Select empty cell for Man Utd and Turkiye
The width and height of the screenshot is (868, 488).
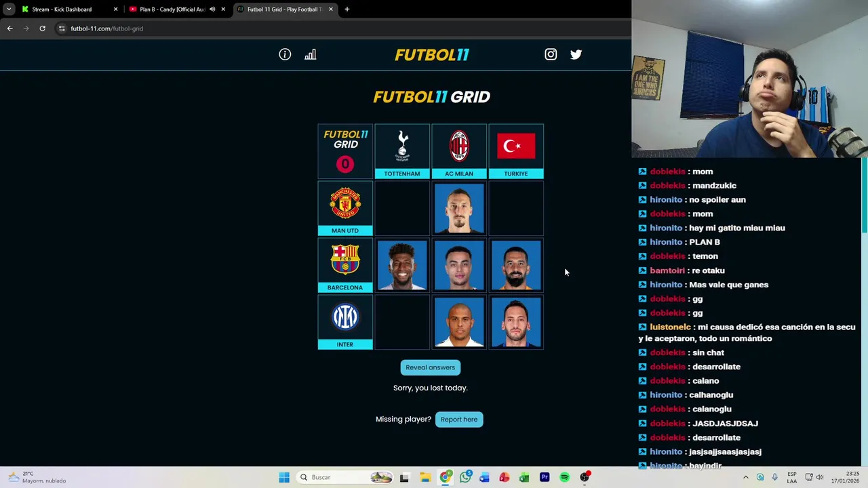516,208
